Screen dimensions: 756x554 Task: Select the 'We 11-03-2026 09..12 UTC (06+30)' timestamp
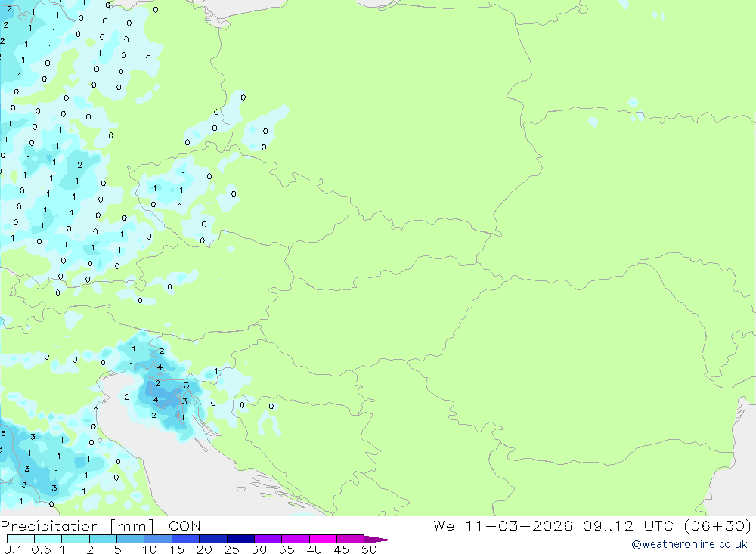point(592,526)
